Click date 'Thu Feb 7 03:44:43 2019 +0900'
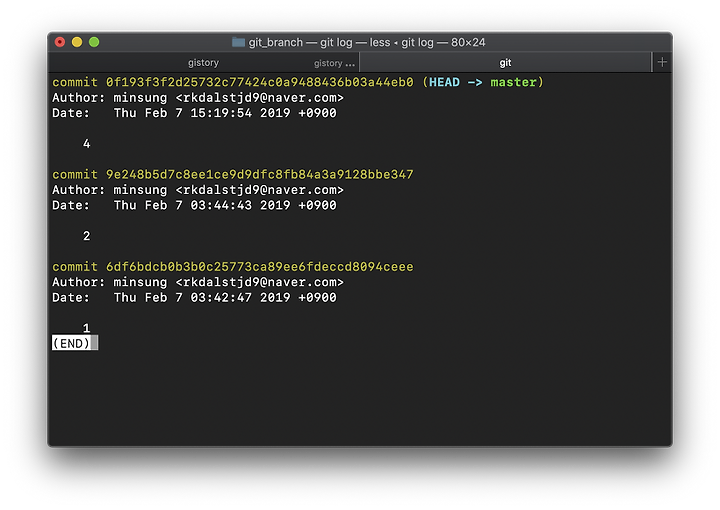 (x=225, y=205)
